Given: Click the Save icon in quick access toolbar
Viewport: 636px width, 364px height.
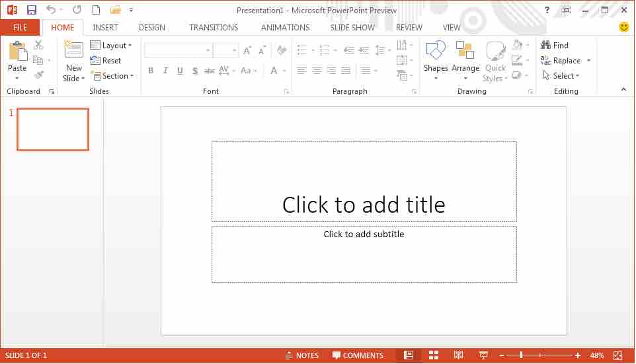Looking at the screenshot, I should tap(32, 10).
